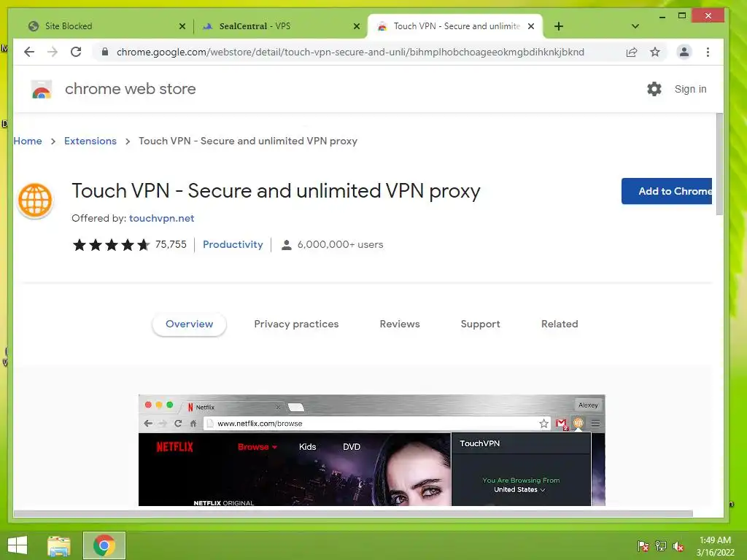Open the Support tab
The width and height of the screenshot is (747, 560).
click(x=480, y=324)
